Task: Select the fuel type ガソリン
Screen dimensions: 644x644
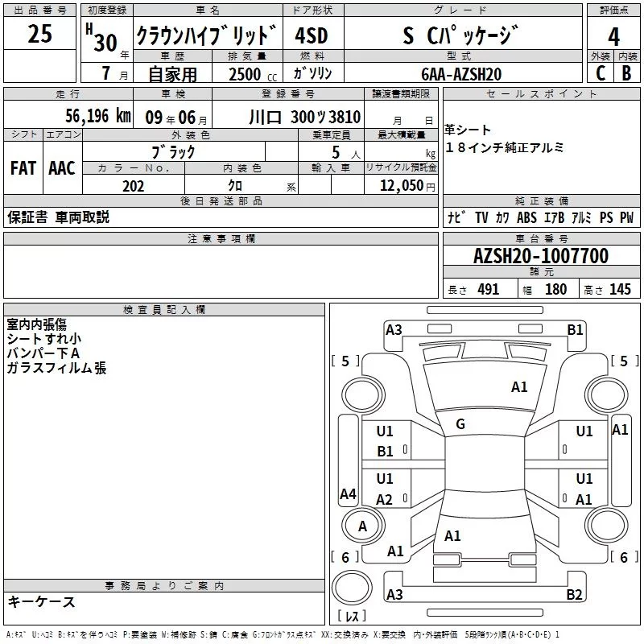Action: point(312,73)
